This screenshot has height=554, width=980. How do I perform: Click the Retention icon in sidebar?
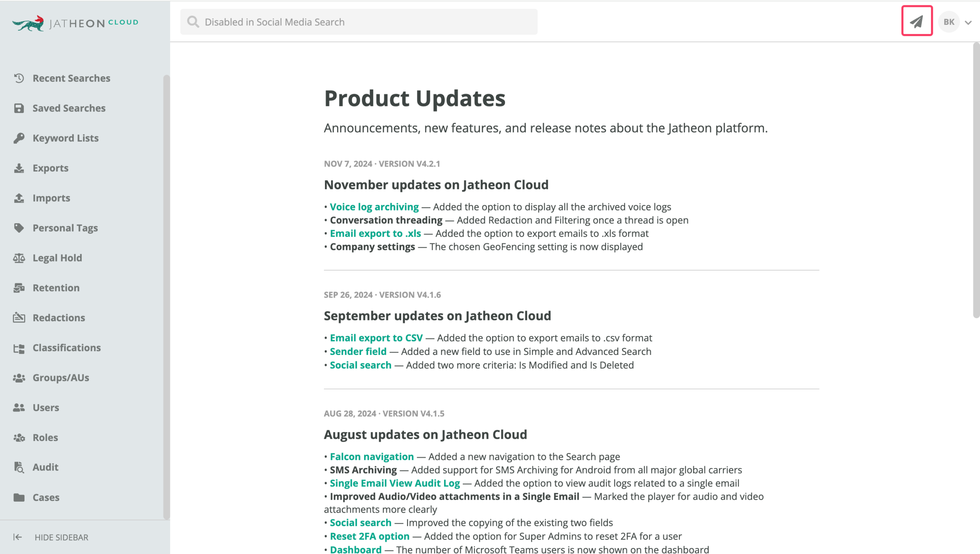tap(19, 288)
